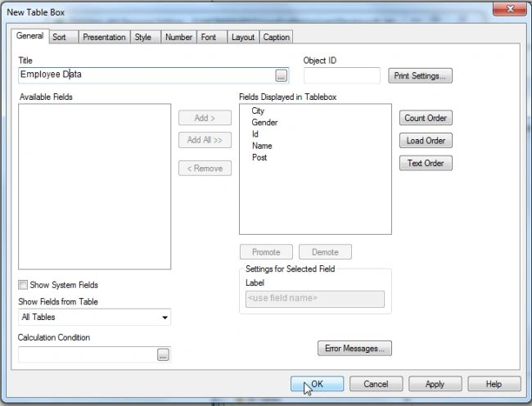Go to the Number tab
532x406 pixels.
(178, 37)
